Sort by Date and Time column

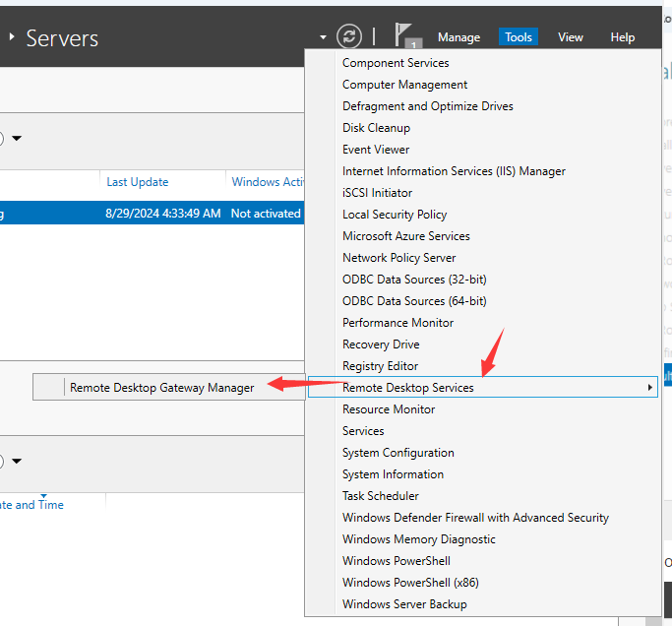pos(31,505)
